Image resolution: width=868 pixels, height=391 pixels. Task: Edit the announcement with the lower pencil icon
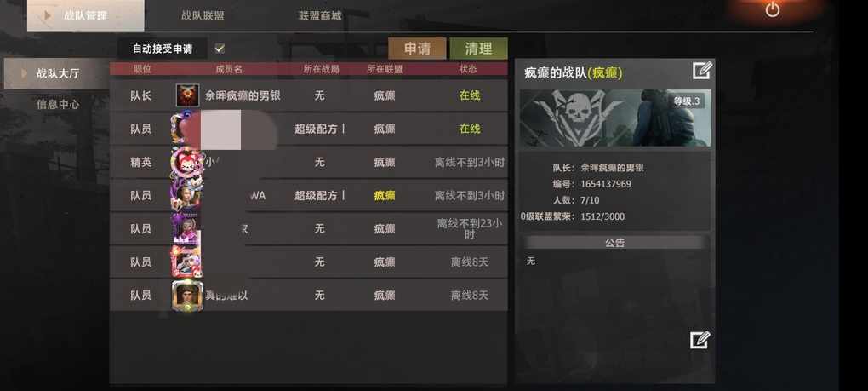700,340
